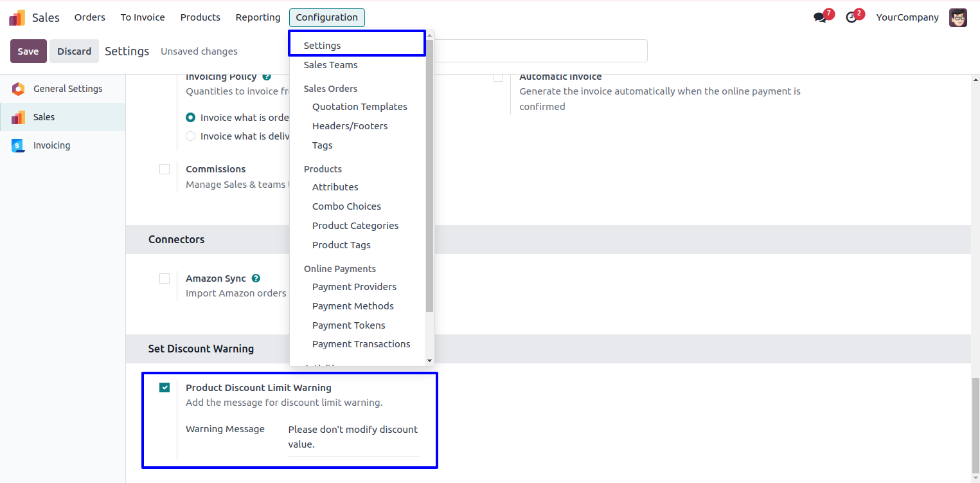Image resolution: width=980 pixels, height=483 pixels.
Task: Click the Amazon Sync help icon
Action: 256,278
